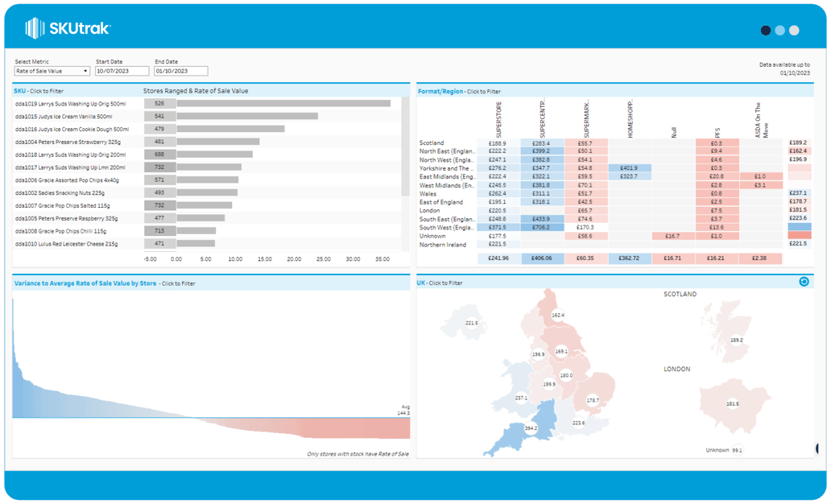Open the Select Metric dropdown
This screenshot has width=831, height=504.
(x=52, y=71)
